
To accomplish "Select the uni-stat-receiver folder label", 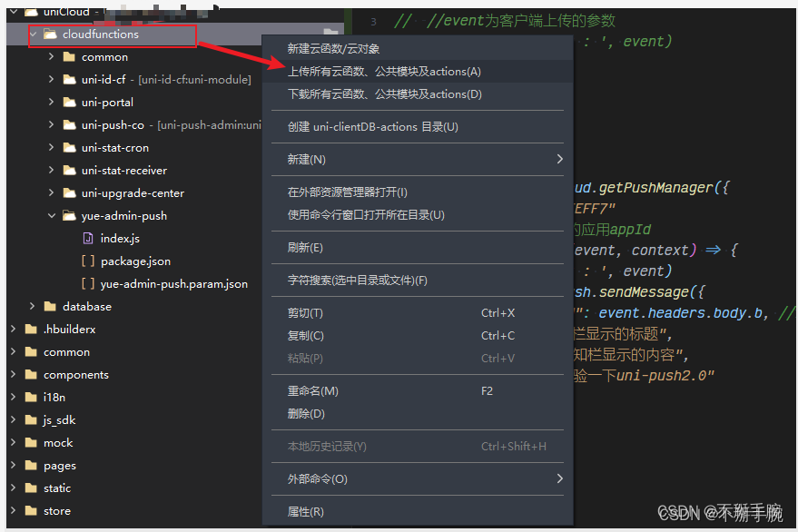I will pos(124,170).
